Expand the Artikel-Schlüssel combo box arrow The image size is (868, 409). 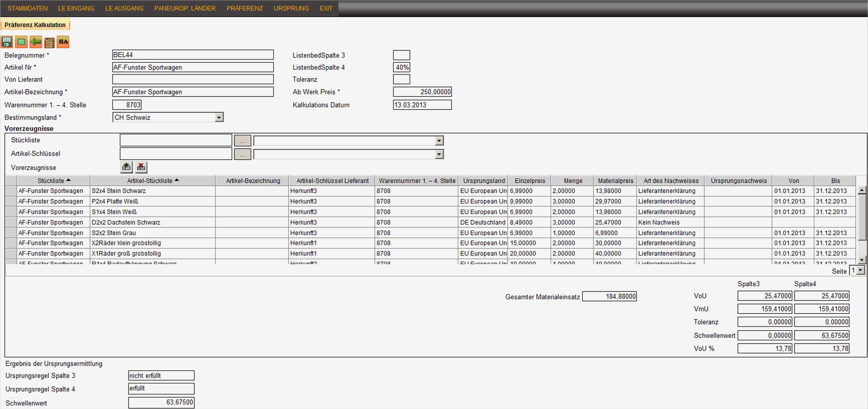coord(439,154)
